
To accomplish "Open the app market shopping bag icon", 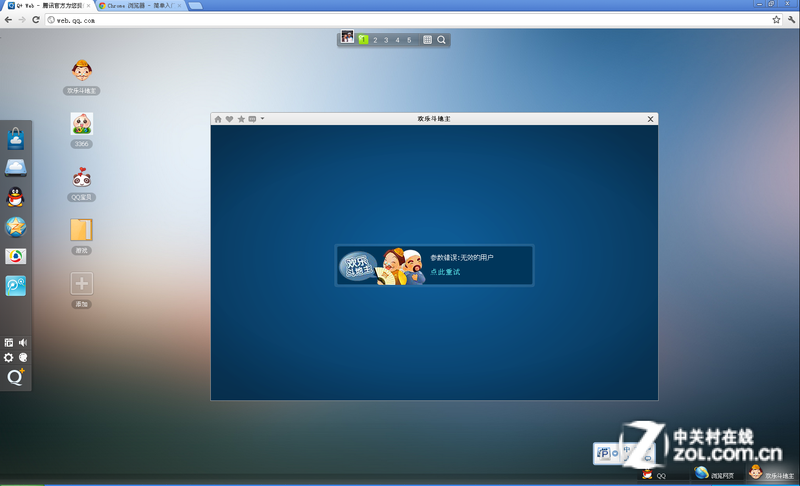I will pyautogui.click(x=16, y=139).
